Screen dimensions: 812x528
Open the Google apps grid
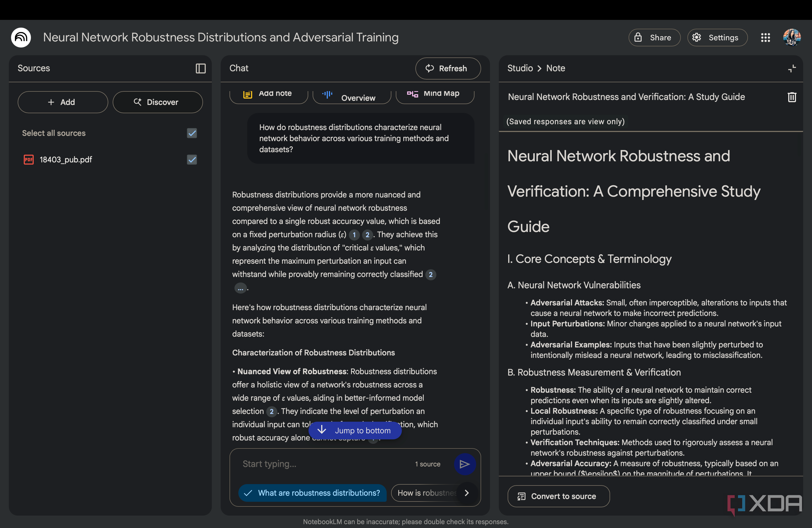point(766,38)
